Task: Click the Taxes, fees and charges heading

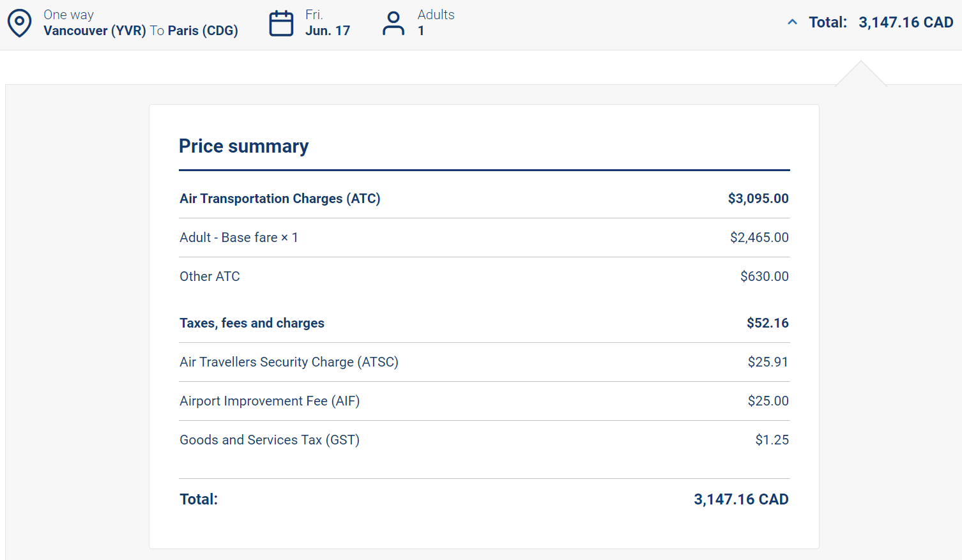Action: [x=252, y=323]
